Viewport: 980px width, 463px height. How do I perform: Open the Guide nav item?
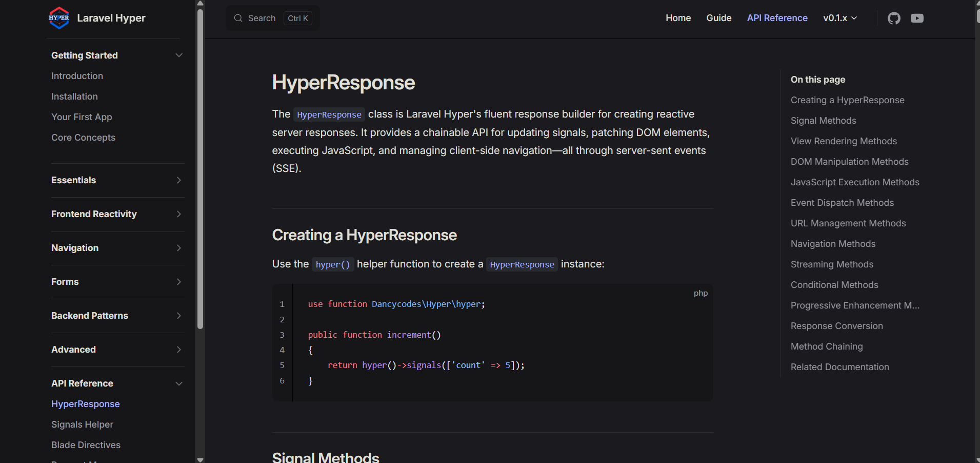718,18
